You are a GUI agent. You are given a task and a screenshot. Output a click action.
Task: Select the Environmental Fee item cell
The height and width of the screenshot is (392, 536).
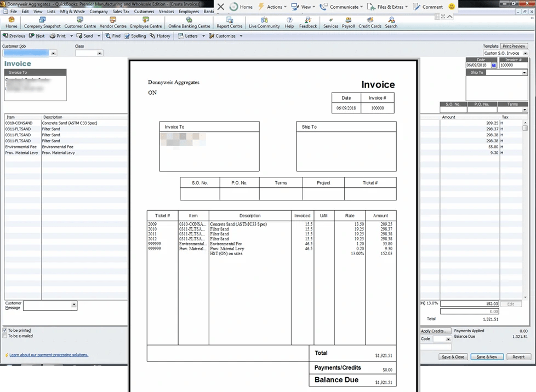[22, 147]
